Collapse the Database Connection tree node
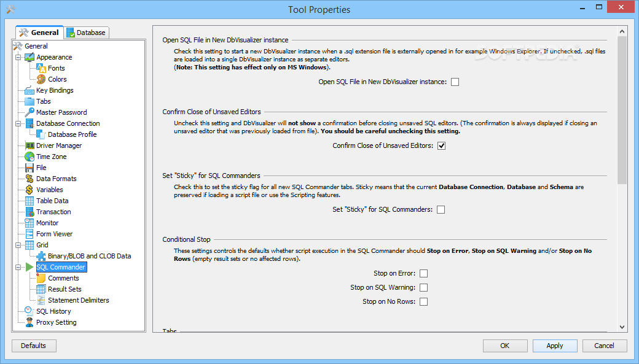Image resolution: width=639 pixels, height=364 pixels. click(x=18, y=123)
